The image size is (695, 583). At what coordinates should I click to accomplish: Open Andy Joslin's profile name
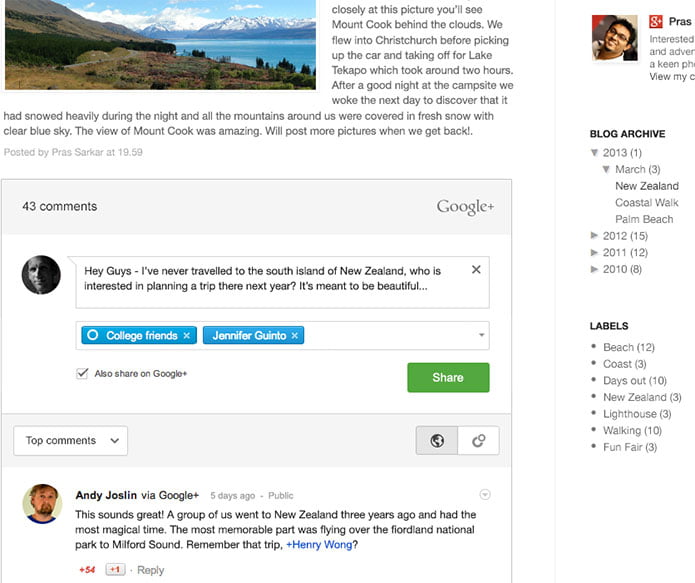(x=106, y=495)
